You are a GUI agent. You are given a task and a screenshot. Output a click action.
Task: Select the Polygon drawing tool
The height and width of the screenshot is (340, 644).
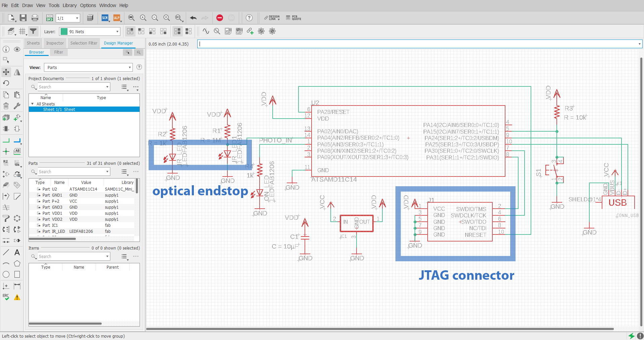pos(17,264)
